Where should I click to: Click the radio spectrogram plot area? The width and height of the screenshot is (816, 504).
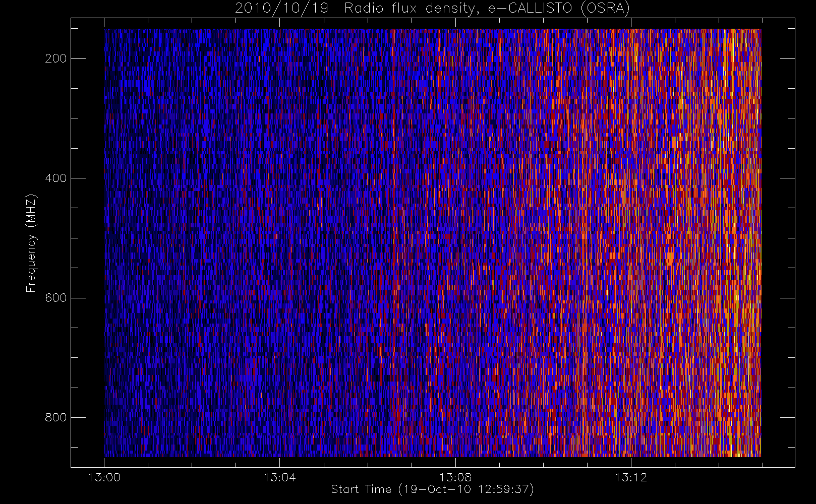433,243
